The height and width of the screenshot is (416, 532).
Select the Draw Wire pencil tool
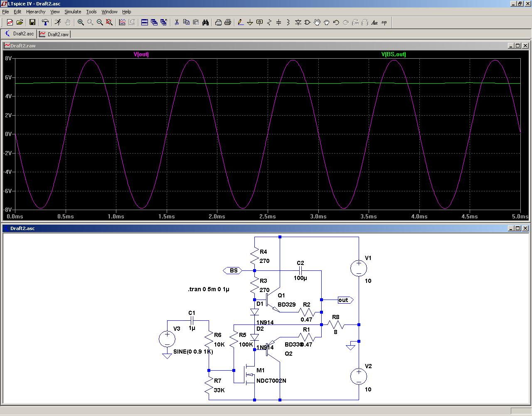click(x=241, y=22)
